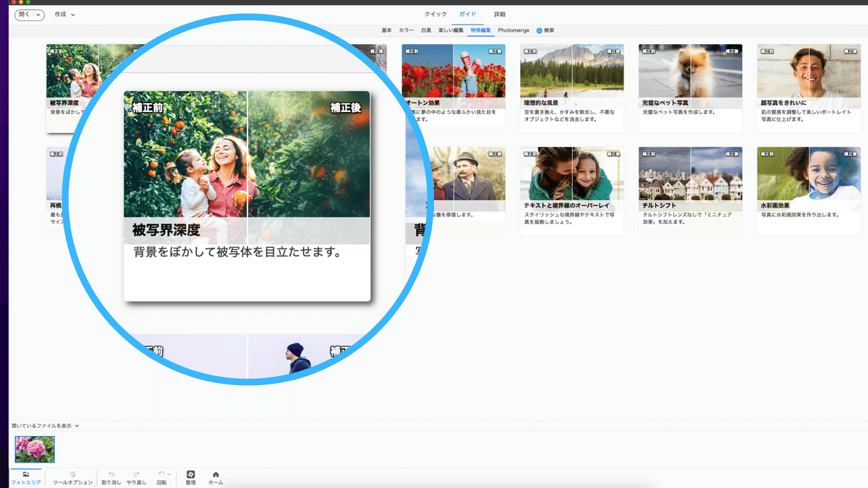868x488 pixels.
Task: Click the 開く (Open) button
Action: [23, 14]
